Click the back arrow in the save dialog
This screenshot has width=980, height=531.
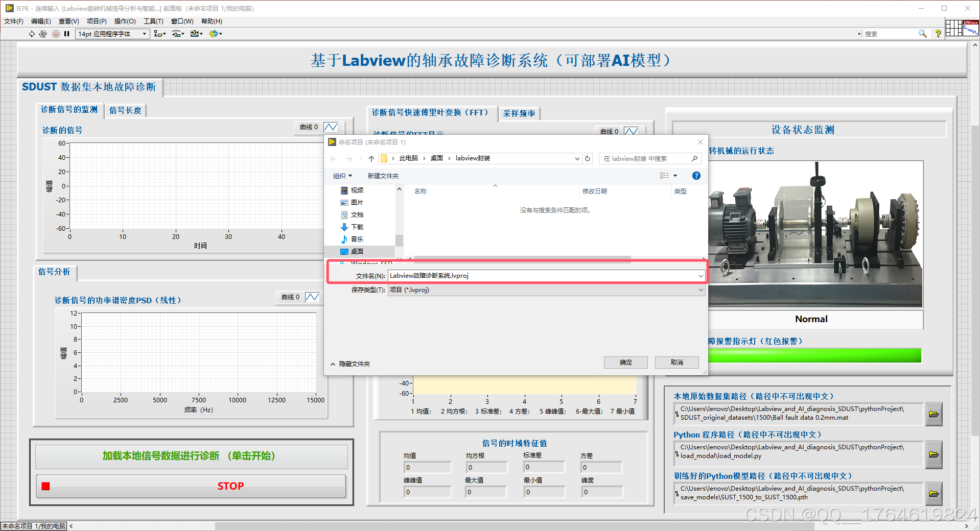(x=334, y=159)
